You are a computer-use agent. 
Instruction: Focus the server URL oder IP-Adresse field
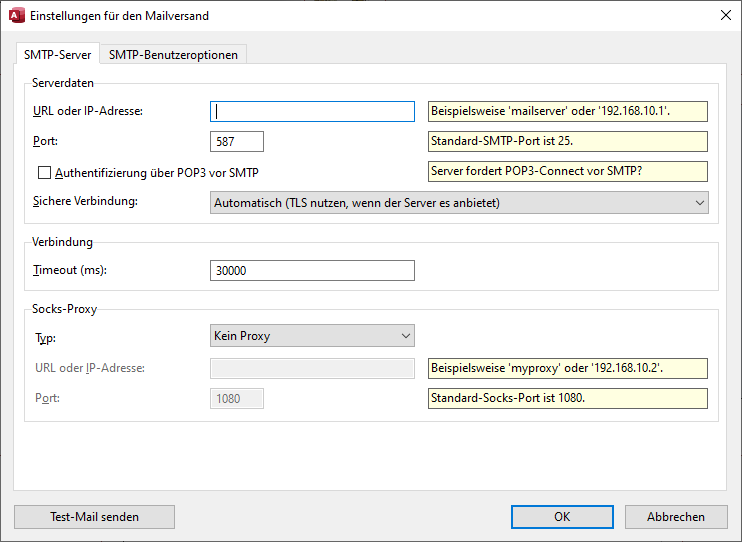point(312,111)
